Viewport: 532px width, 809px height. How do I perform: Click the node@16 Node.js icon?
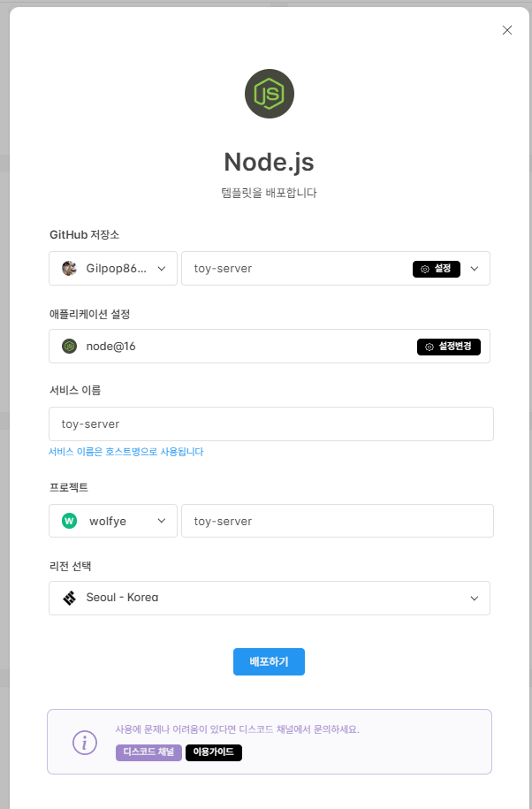(70, 347)
